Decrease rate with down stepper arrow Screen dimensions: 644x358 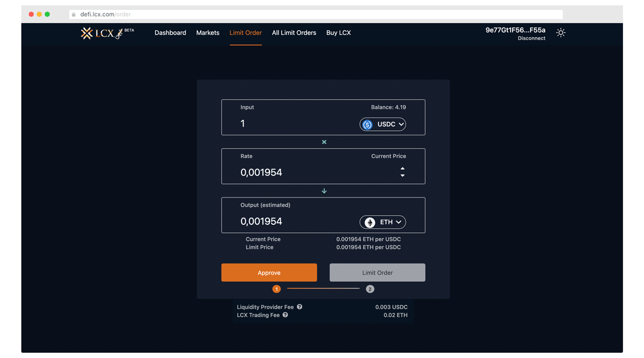(402, 176)
